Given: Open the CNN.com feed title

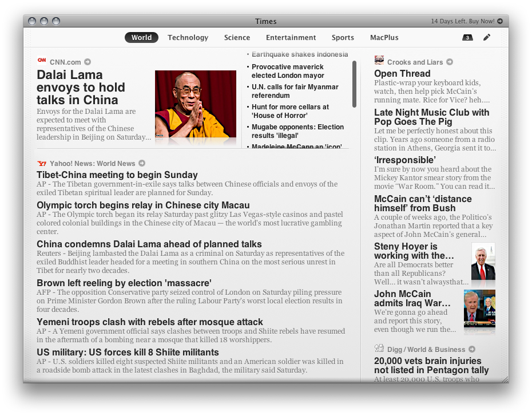Looking at the screenshot, I should pyautogui.click(x=65, y=62).
